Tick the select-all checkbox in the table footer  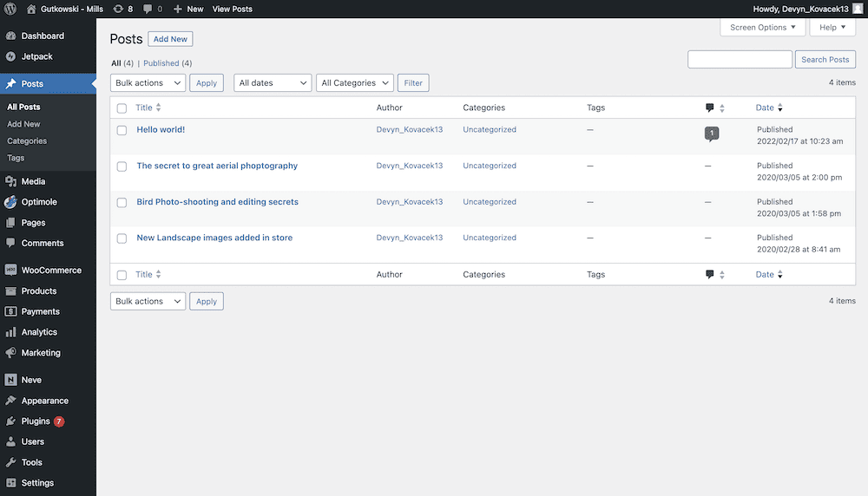pos(122,275)
